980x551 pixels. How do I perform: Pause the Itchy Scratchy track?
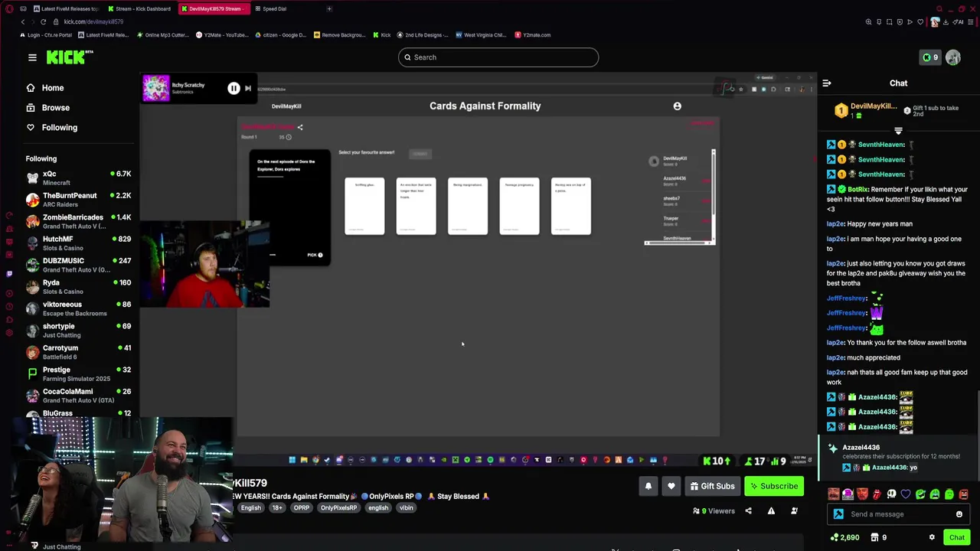click(234, 89)
